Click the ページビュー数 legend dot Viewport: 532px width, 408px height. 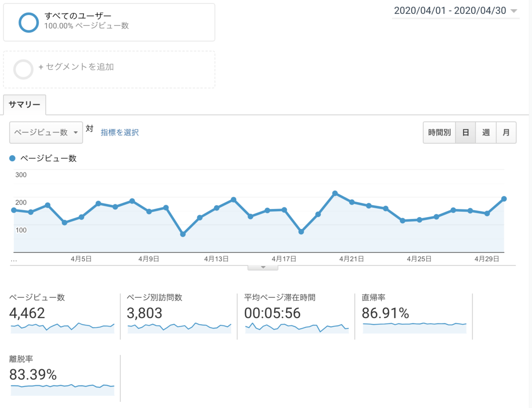point(12,158)
